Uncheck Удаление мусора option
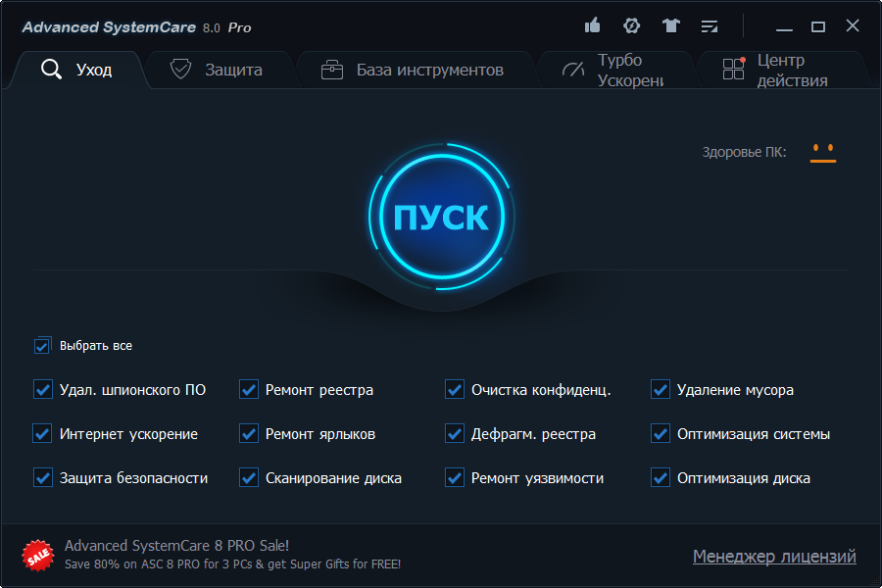This screenshot has width=882, height=588. 661,389
